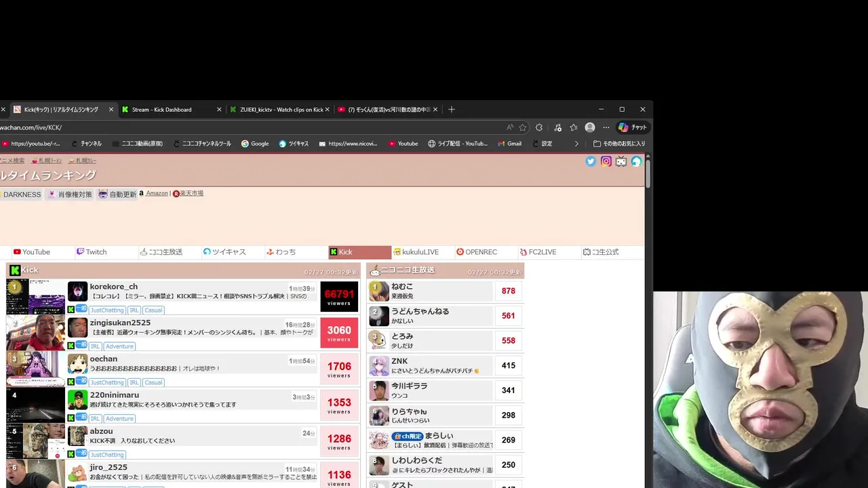Click the address bar URL field
Screen dimensions: 868x488
[251, 127]
